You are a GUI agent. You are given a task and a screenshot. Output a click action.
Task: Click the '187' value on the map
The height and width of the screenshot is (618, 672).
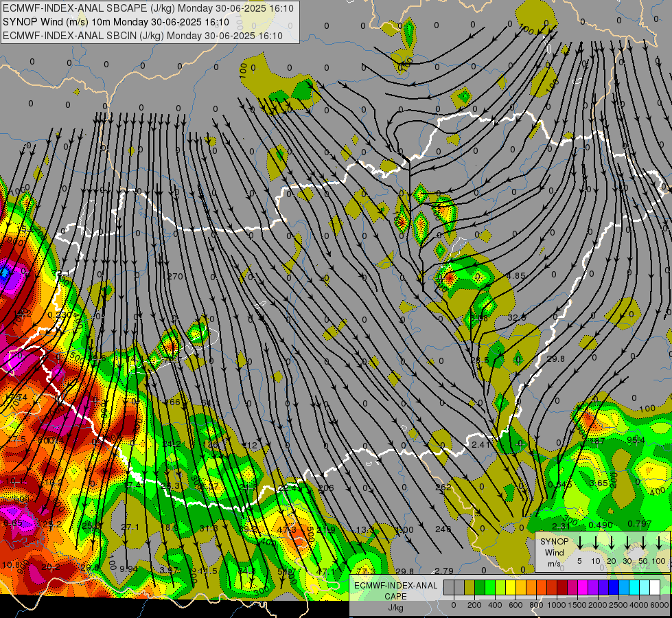(597, 441)
